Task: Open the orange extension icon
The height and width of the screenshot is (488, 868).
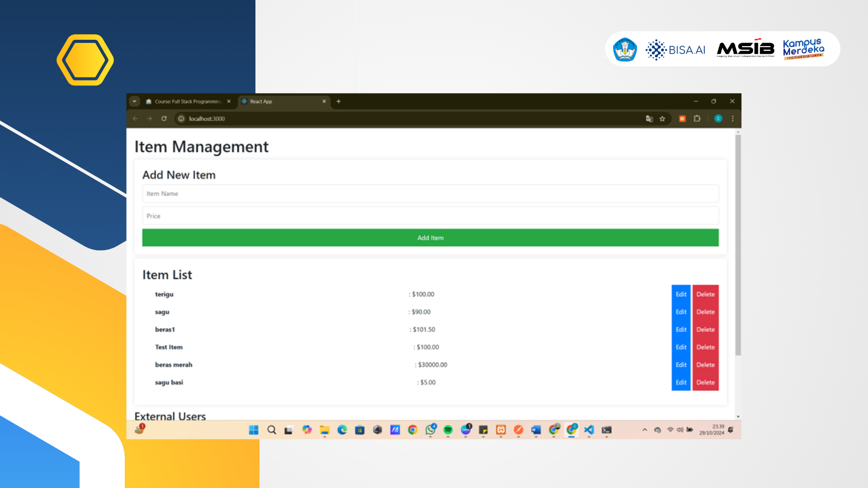Action: [682, 118]
